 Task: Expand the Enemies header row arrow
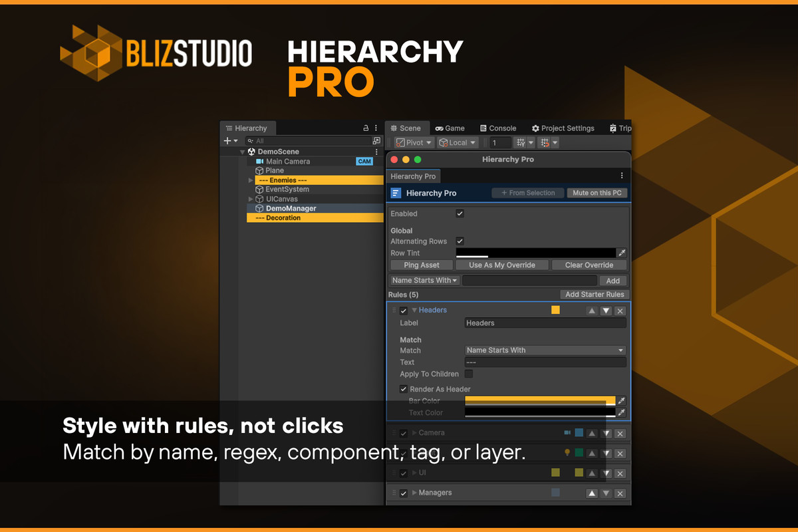point(251,180)
